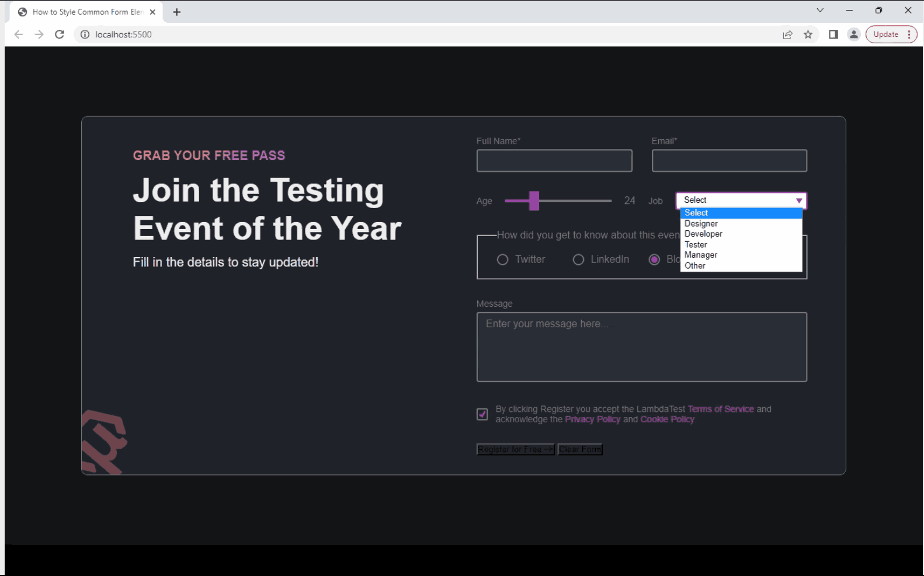Click the age value '24'
Screen dimensions: 924x576
coord(630,201)
